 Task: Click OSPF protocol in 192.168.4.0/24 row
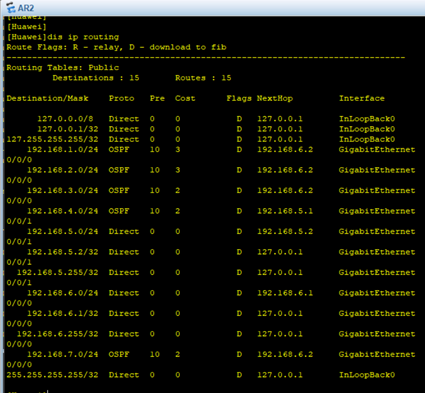click(119, 211)
